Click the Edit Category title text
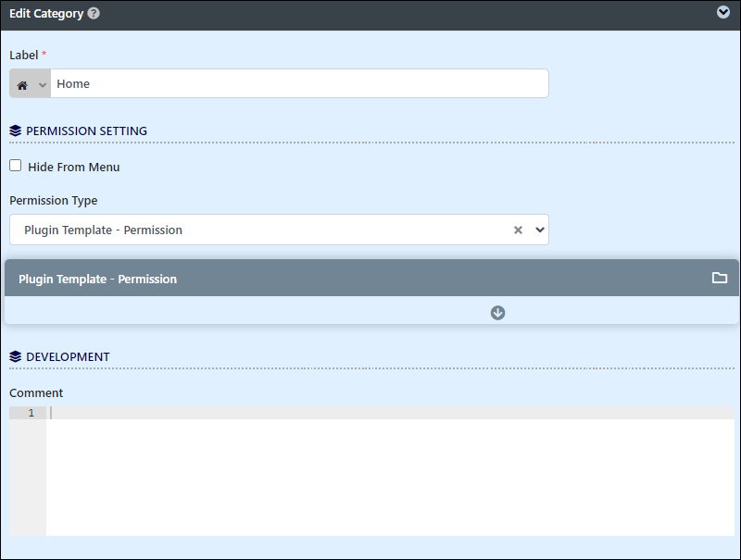This screenshot has height=560, width=741. 46,14
